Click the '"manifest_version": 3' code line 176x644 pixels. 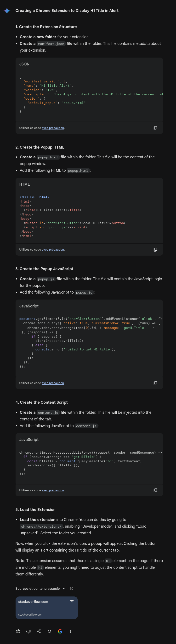(x=45, y=81)
